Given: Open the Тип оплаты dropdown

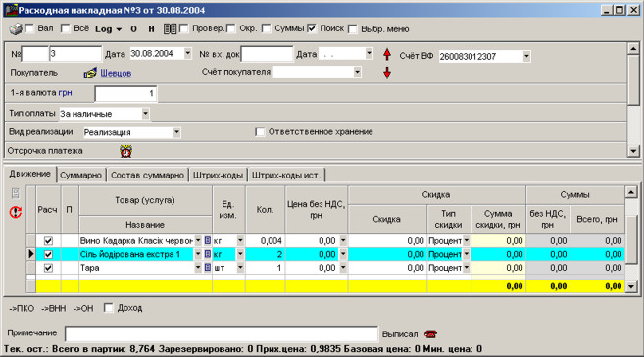Looking at the screenshot, I should 145,114.
